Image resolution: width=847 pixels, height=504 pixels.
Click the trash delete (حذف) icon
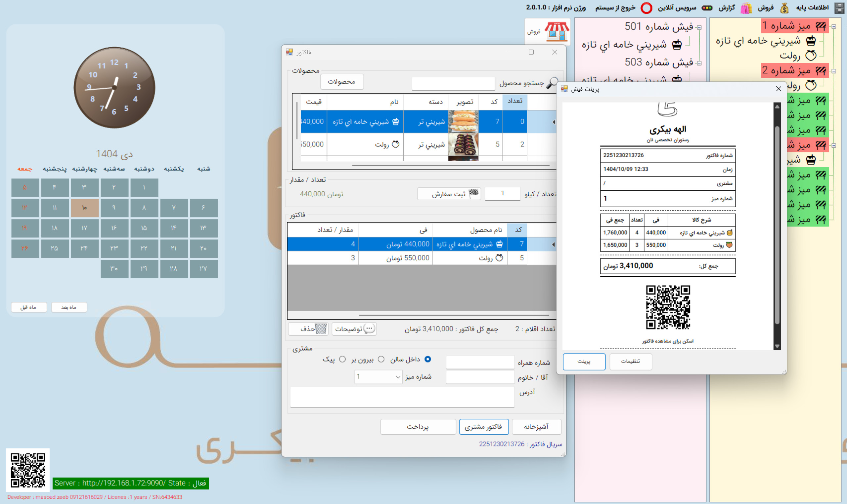click(x=321, y=329)
